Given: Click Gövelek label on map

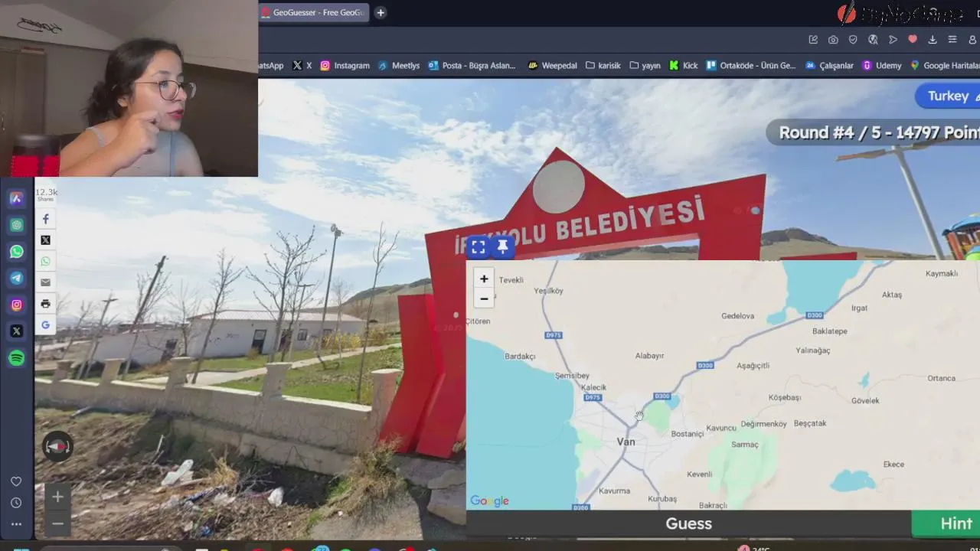Looking at the screenshot, I should [865, 401].
